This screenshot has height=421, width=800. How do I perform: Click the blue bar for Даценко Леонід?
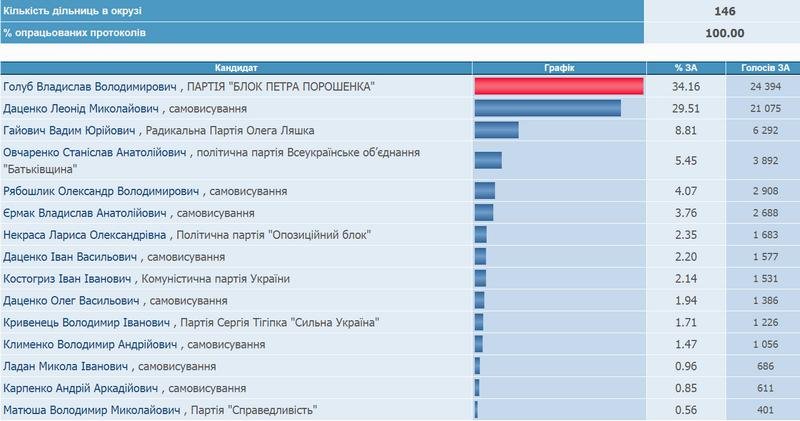(x=547, y=108)
